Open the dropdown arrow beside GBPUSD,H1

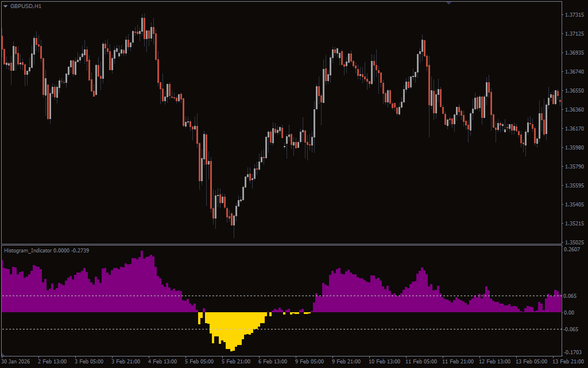[x=5, y=6]
